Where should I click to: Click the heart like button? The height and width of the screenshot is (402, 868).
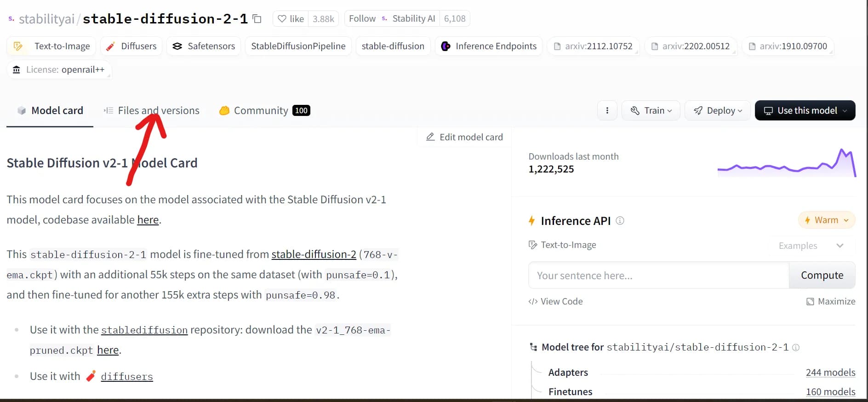pos(291,19)
